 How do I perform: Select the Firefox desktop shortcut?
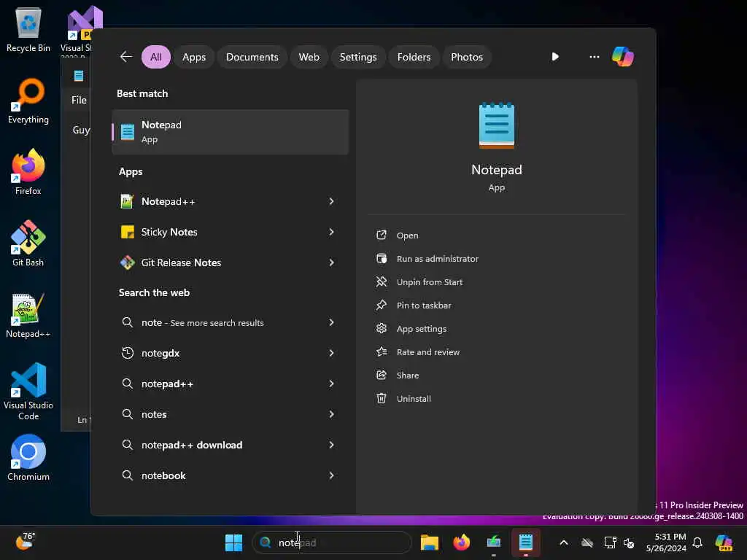click(28, 172)
